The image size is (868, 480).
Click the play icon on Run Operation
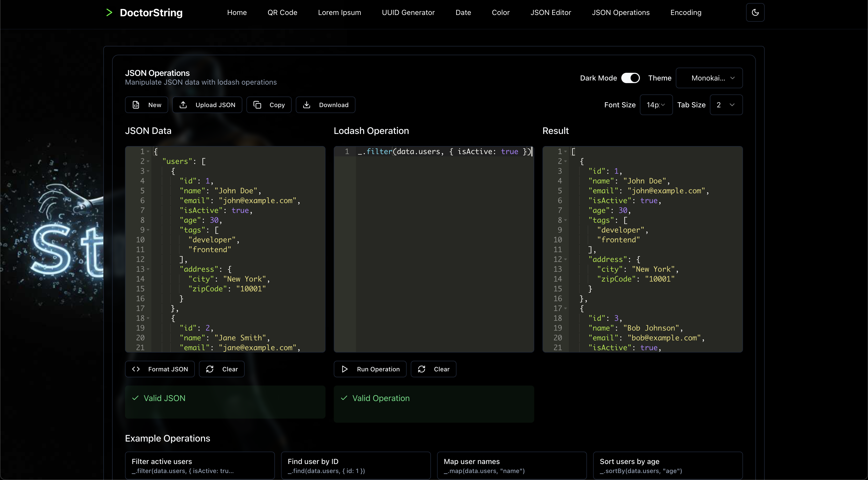[x=345, y=369]
